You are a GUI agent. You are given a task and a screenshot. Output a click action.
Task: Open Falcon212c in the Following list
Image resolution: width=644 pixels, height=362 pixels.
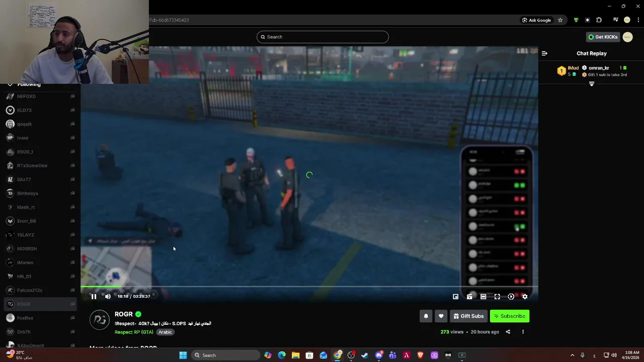(40, 290)
